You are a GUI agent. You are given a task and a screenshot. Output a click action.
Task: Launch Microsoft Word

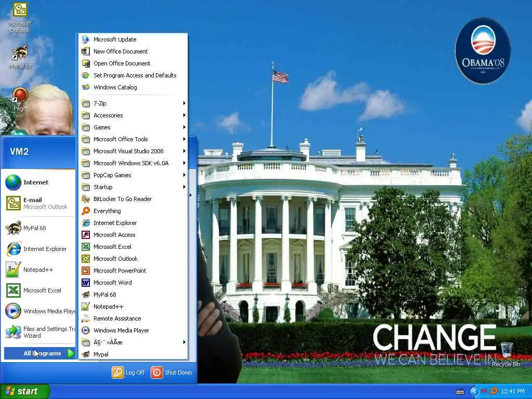(x=133, y=283)
